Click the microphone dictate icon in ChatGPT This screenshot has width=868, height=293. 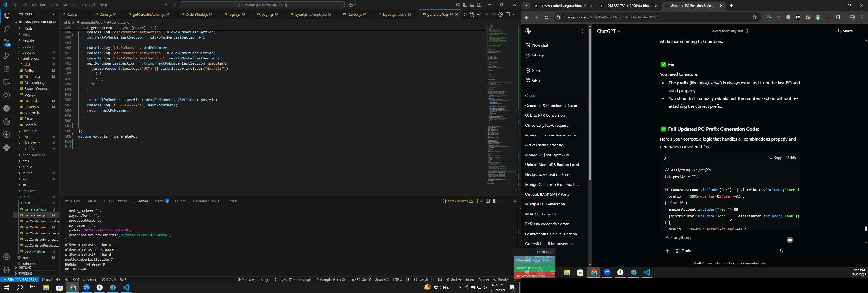(781, 251)
